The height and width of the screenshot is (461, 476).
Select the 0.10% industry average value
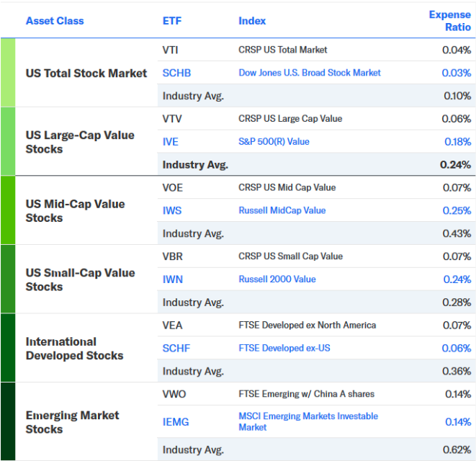click(457, 96)
